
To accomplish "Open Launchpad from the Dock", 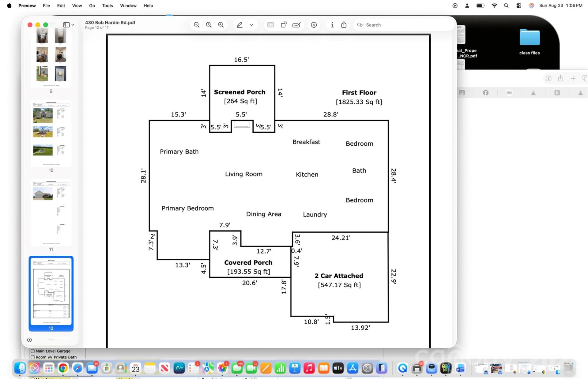I will pyautogui.click(x=48, y=368).
